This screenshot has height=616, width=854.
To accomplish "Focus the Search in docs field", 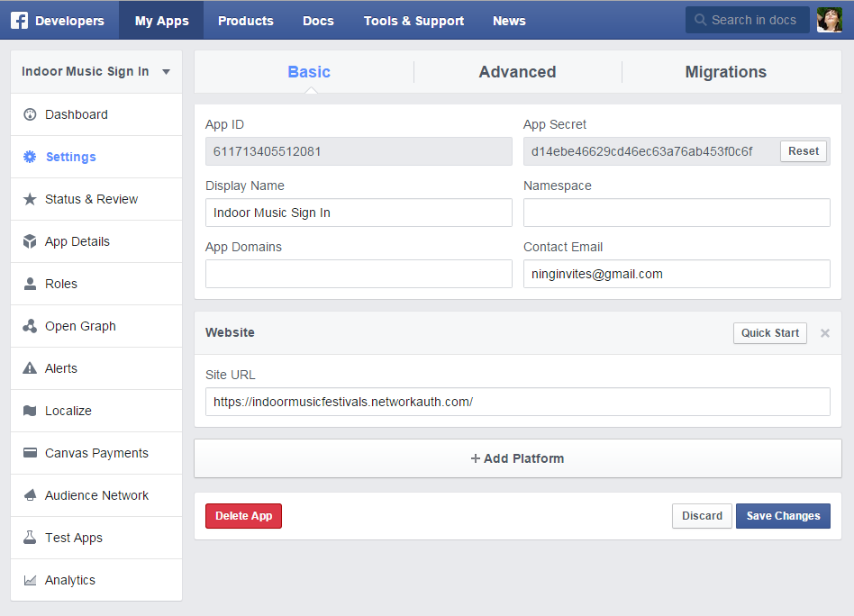I will (x=748, y=20).
